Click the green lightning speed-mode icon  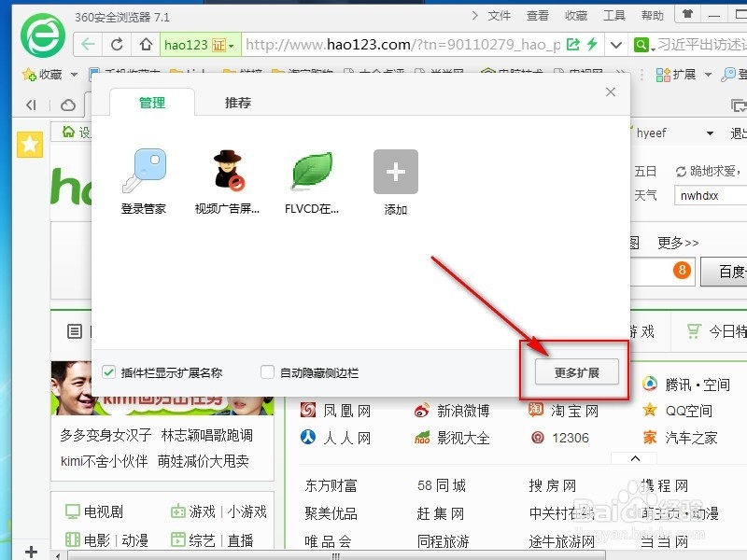tap(592, 44)
